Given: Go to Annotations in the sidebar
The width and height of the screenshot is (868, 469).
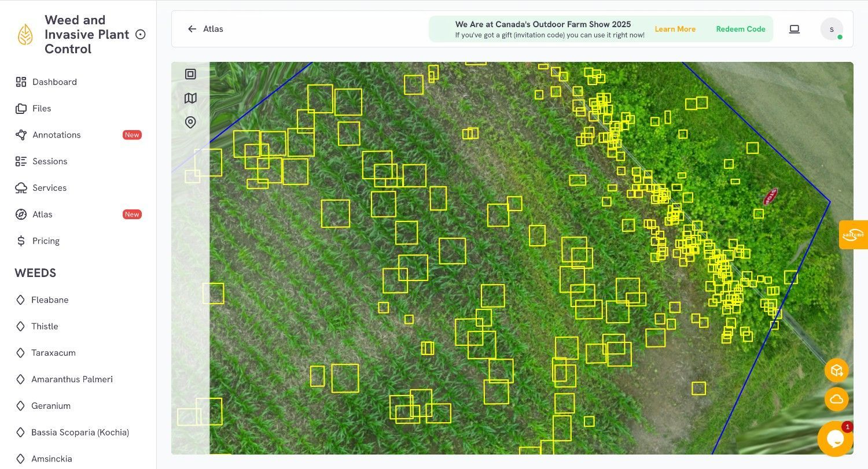Looking at the screenshot, I should [56, 135].
